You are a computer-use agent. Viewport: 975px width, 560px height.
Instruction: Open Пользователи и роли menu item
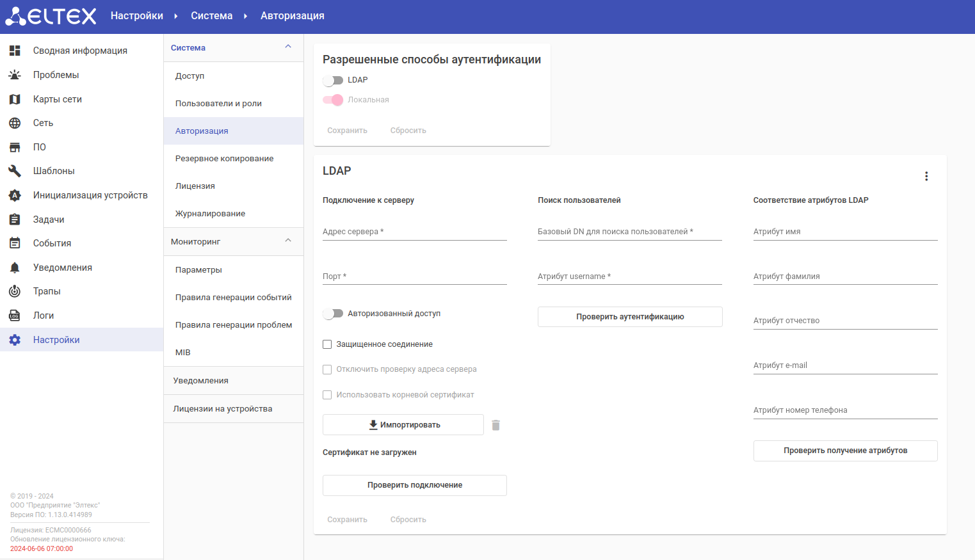218,104
